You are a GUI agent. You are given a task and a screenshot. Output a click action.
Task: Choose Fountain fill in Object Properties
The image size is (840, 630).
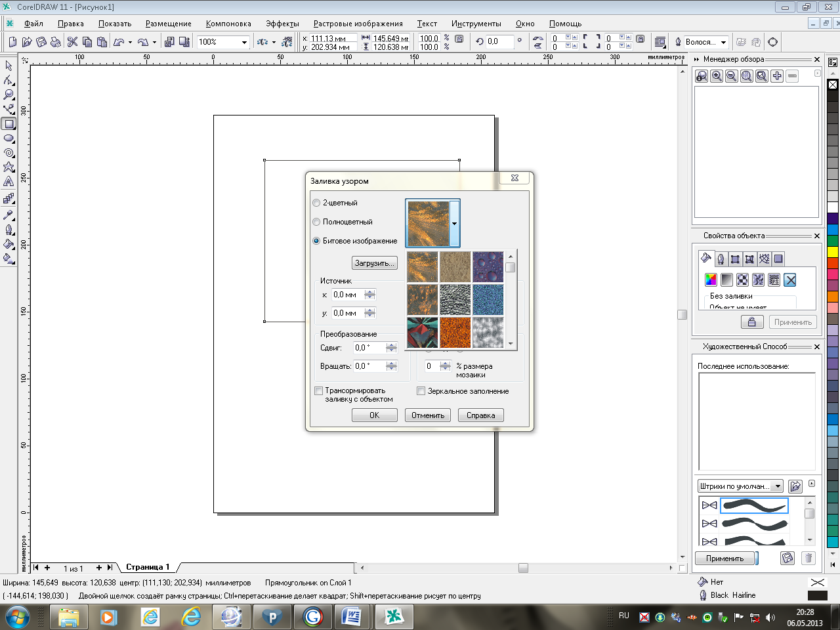(x=726, y=280)
